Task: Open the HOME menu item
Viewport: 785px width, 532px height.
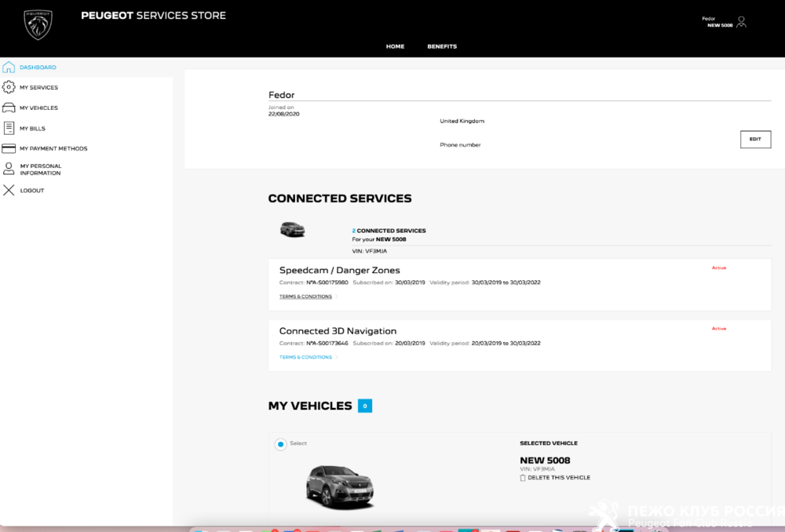Action: 395,46
